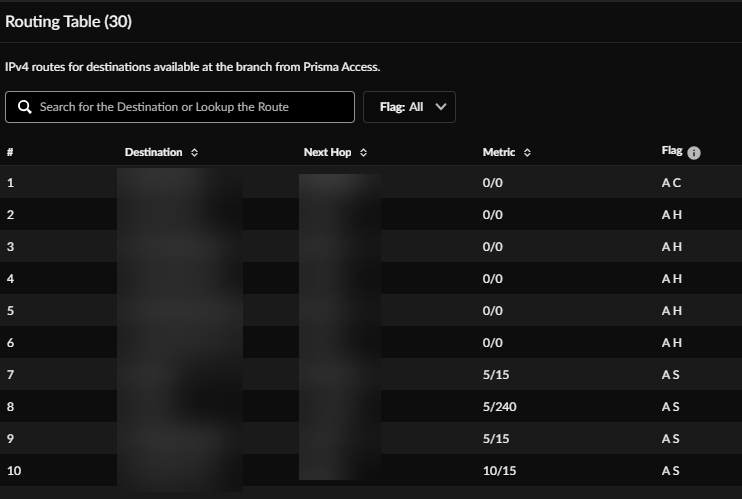
Task: Click the Routing Table (30) title
Action: pyautogui.click(x=68, y=21)
